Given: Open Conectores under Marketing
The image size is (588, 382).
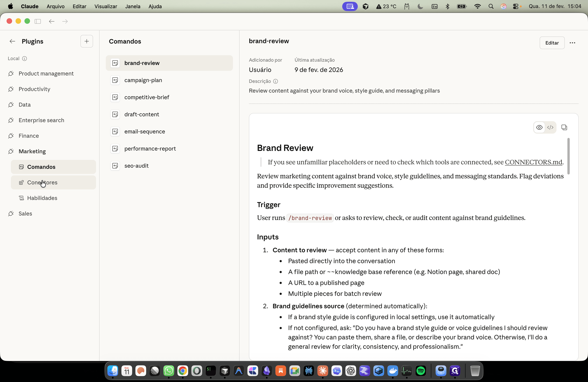Looking at the screenshot, I should pos(53,183).
